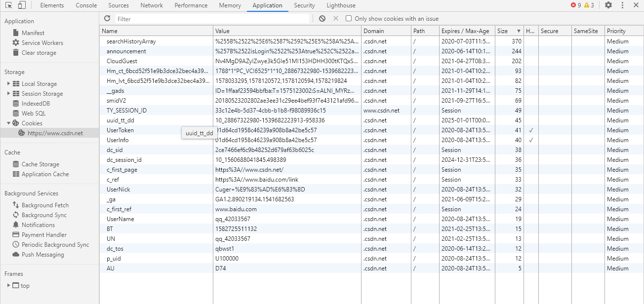Screen dimensions: 644x304
Task: Select the smidV2 cookie name
Action: tap(117, 101)
